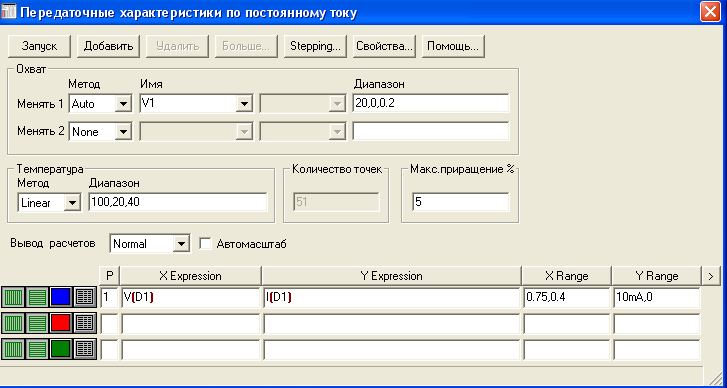Viewport: 727px width, 388px height.
Task: Click numeric output icon in red row
Action: click(85, 323)
